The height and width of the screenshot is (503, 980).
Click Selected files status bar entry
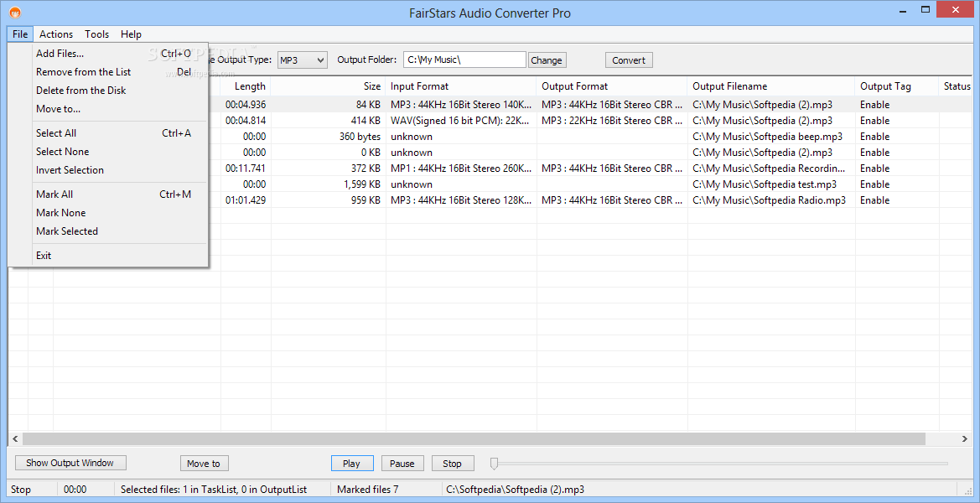click(x=213, y=490)
